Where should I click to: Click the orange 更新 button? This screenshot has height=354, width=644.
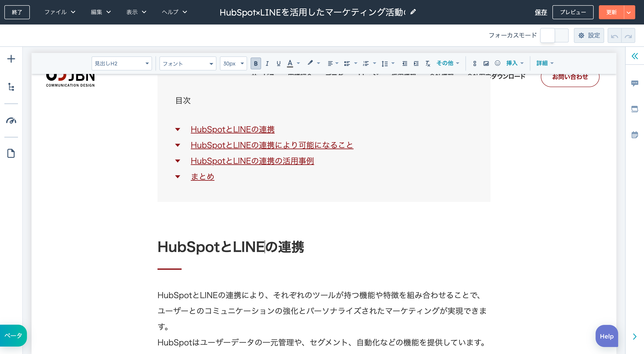(x=611, y=12)
